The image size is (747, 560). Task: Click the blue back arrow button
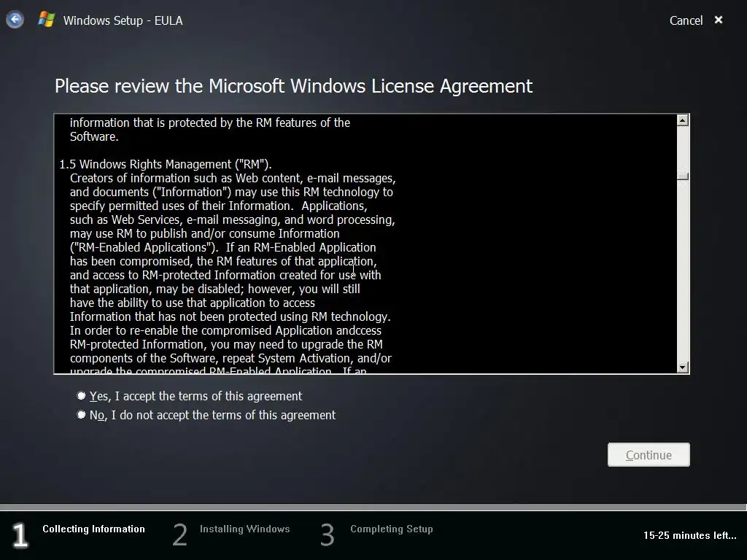click(15, 20)
